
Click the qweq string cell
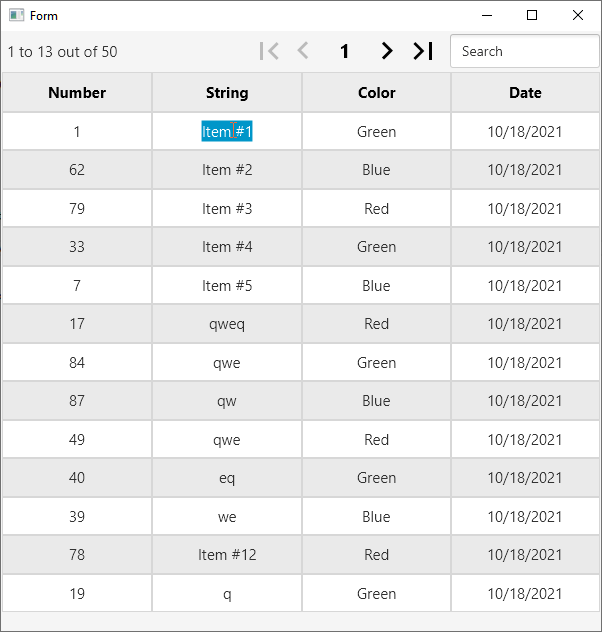pyautogui.click(x=227, y=324)
